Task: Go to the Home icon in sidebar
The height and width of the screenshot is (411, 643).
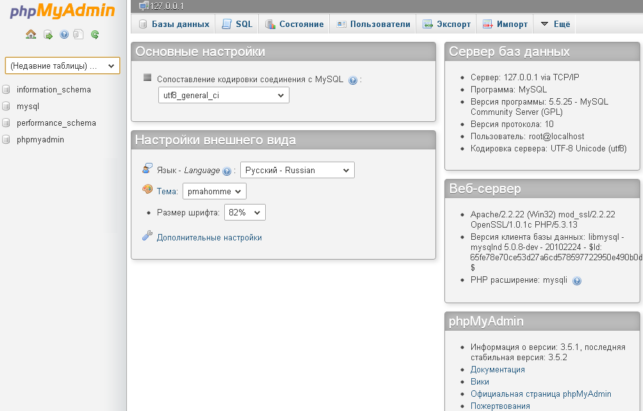Action: (x=31, y=34)
